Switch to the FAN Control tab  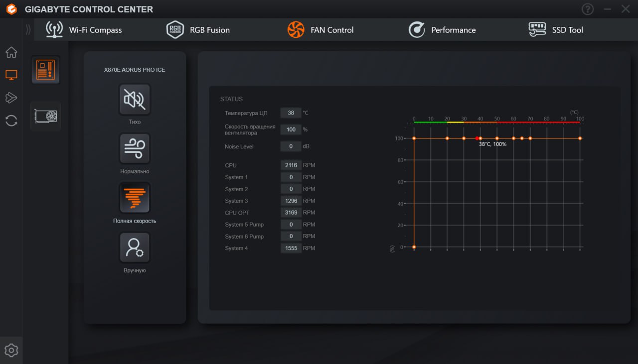pyautogui.click(x=320, y=30)
